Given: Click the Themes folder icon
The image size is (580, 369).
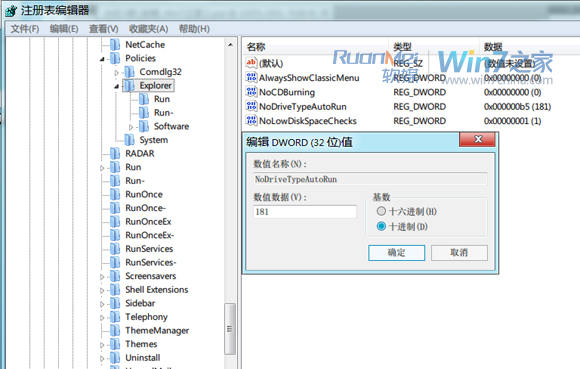Looking at the screenshot, I should [x=115, y=344].
